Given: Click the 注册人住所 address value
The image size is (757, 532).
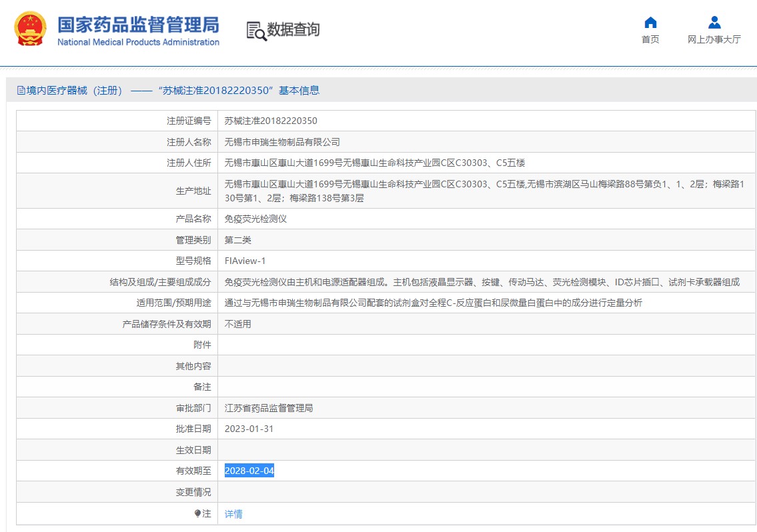Looking at the screenshot, I should (375, 163).
